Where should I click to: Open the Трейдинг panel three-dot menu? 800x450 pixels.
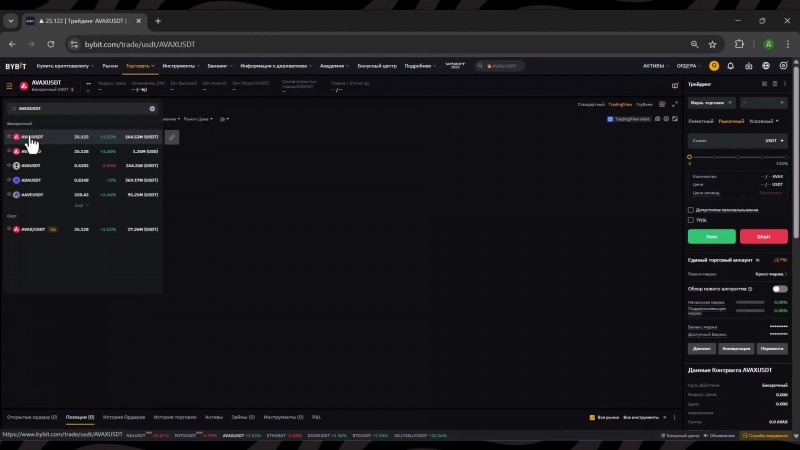click(x=785, y=84)
